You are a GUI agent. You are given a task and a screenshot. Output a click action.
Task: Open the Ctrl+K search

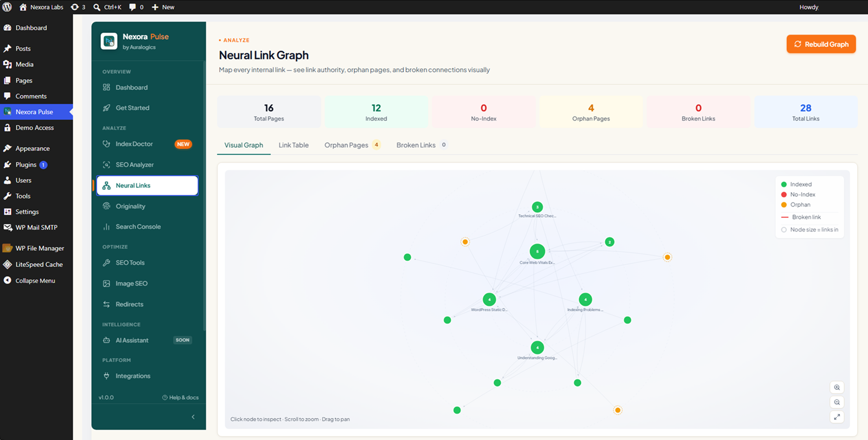107,7
